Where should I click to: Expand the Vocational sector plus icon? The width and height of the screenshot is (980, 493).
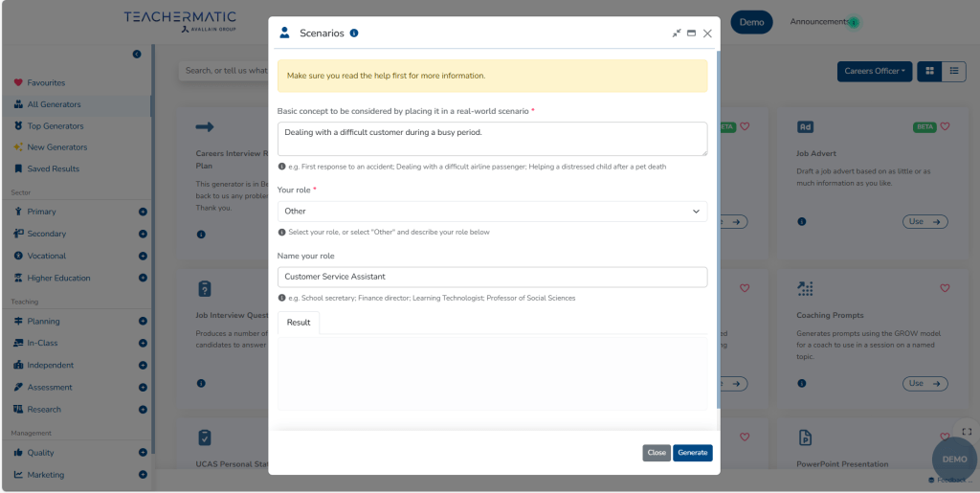pyautogui.click(x=143, y=256)
